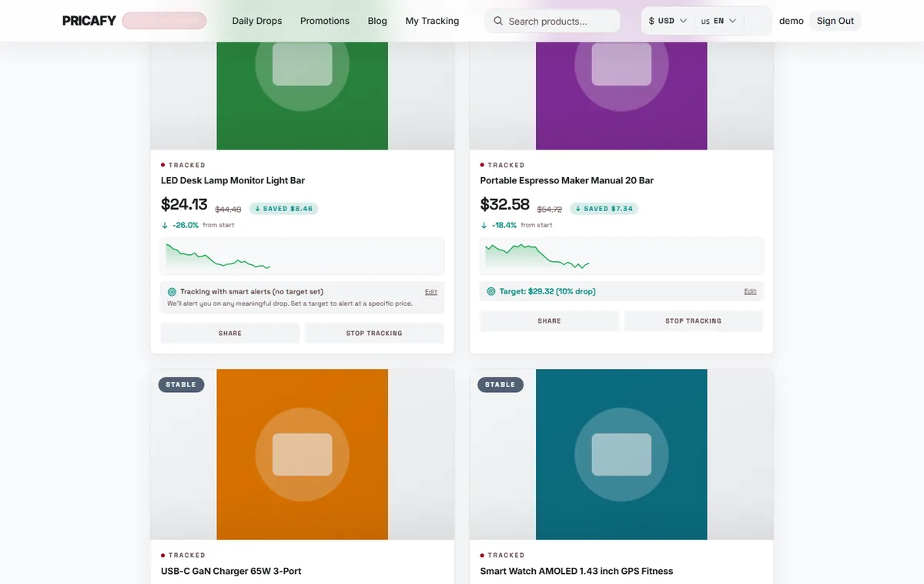Click the SAVED $8.46 badge

tap(283, 208)
